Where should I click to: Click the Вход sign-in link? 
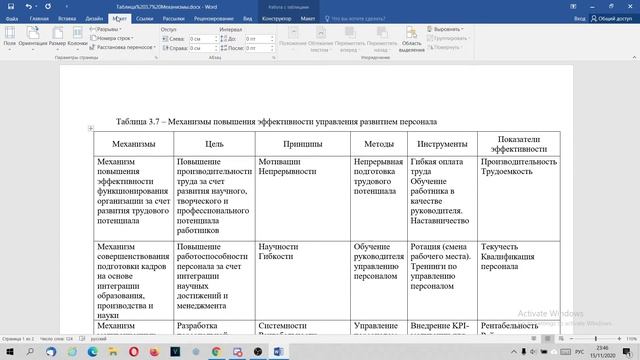point(579,18)
